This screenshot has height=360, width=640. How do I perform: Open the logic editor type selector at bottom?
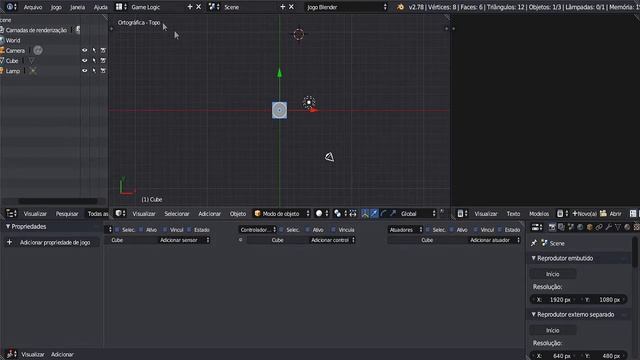coord(11,354)
